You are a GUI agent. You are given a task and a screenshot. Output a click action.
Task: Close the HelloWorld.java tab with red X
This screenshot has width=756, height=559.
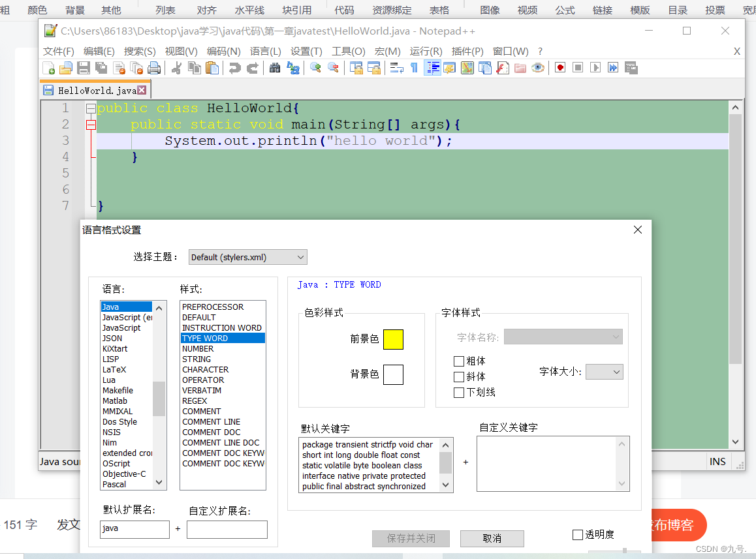pos(142,90)
